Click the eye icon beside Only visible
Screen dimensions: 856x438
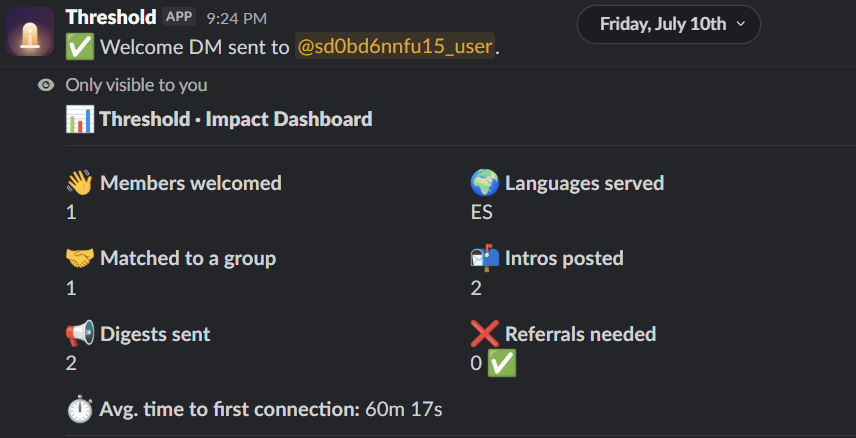[x=46, y=85]
